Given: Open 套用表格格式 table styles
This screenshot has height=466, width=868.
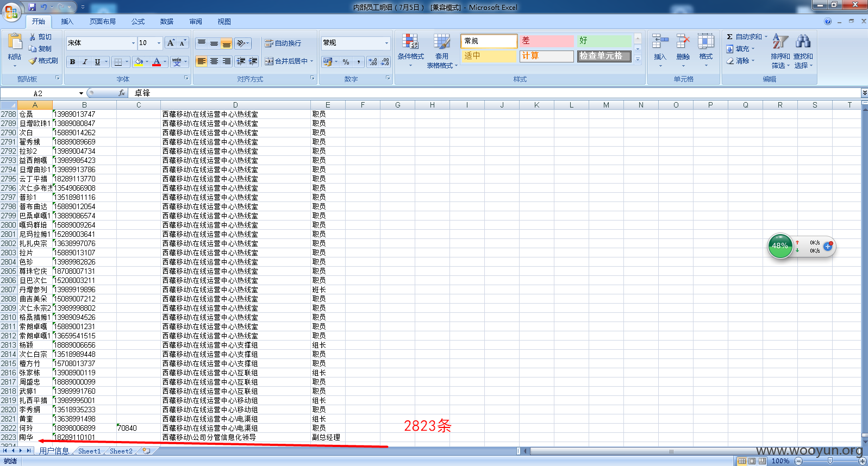Looking at the screenshot, I should pyautogui.click(x=442, y=50).
